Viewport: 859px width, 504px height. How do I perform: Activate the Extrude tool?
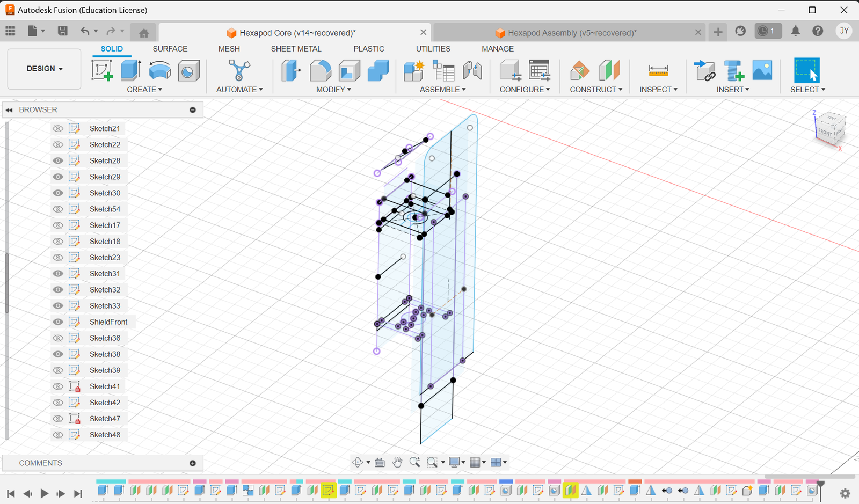click(129, 70)
